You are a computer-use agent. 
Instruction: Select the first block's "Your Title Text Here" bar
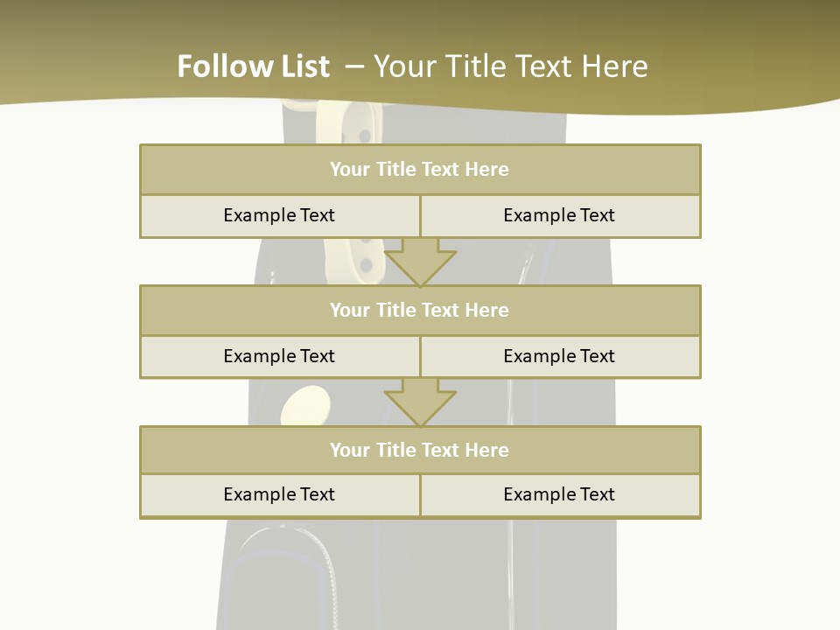420,170
